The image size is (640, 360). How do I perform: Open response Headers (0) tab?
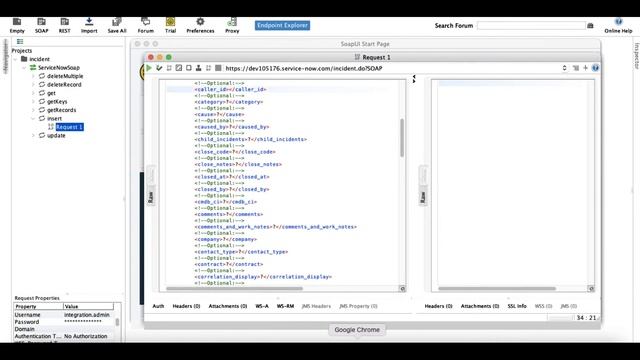click(438, 306)
